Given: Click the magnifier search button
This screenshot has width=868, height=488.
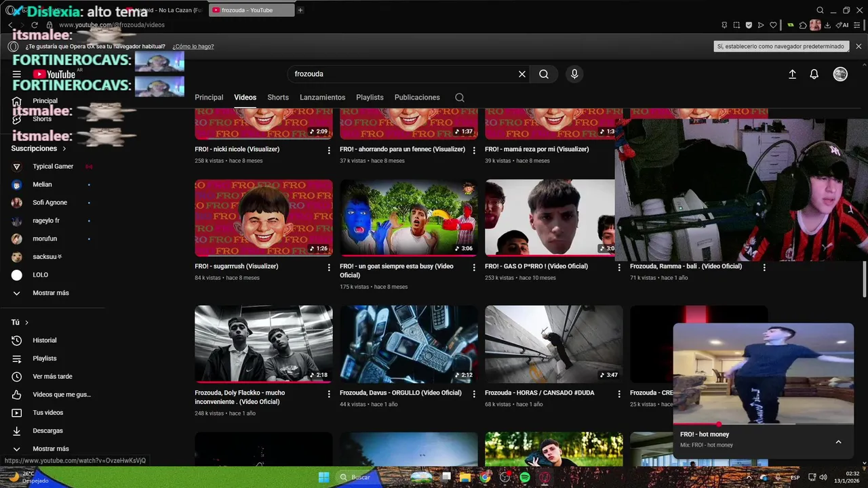Looking at the screenshot, I should click(544, 74).
